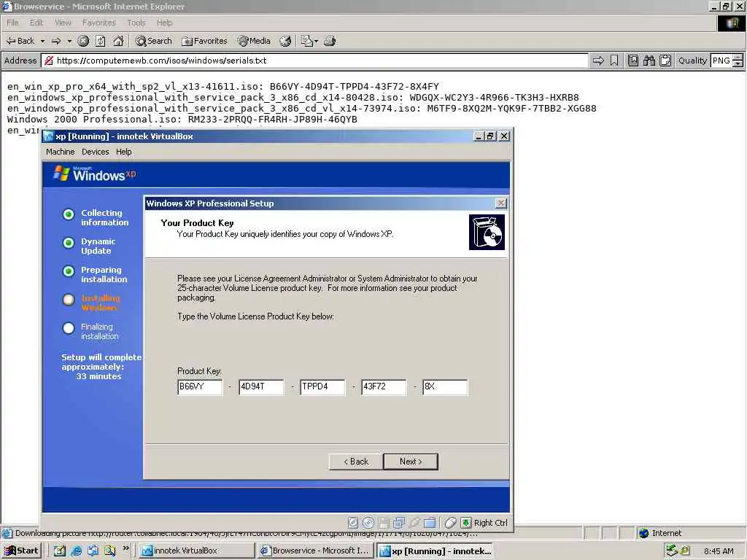Click the Back arrow in Internet Explorer toolbar
Screen dimensions: 747x560
(20, 41)
